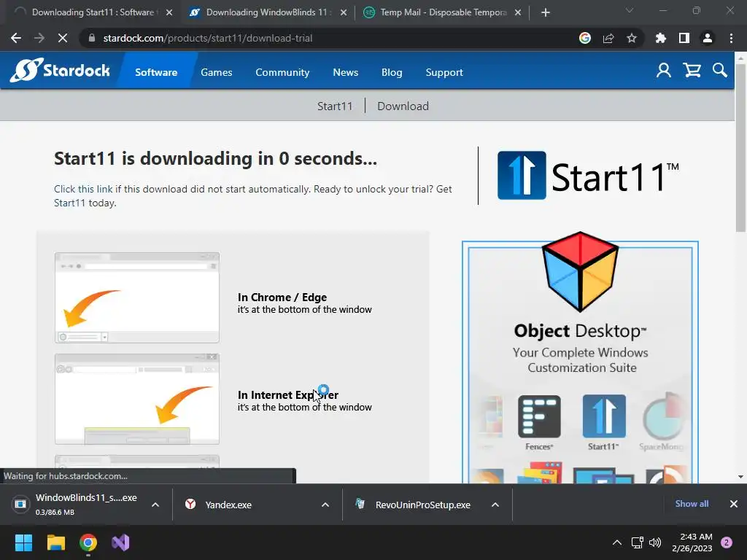Viewport: 747px width, 560px height.
Task: Open the Support menu item
Action: (x=444, y=72)
